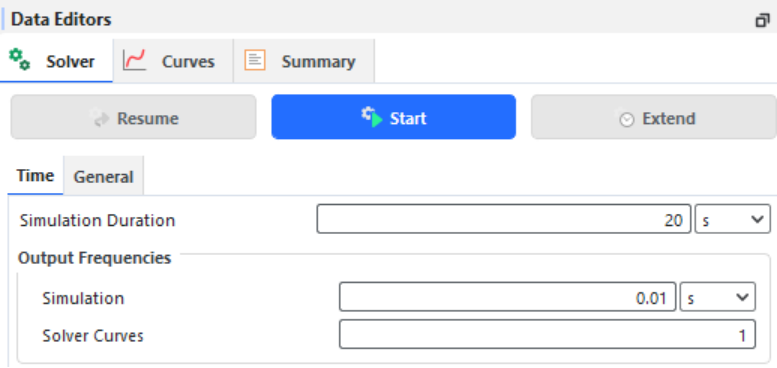Image resolution: width=777 pixels, height=368 pixels.
Task: Click the gear-play icon on Start
Action: coord(372,117)
